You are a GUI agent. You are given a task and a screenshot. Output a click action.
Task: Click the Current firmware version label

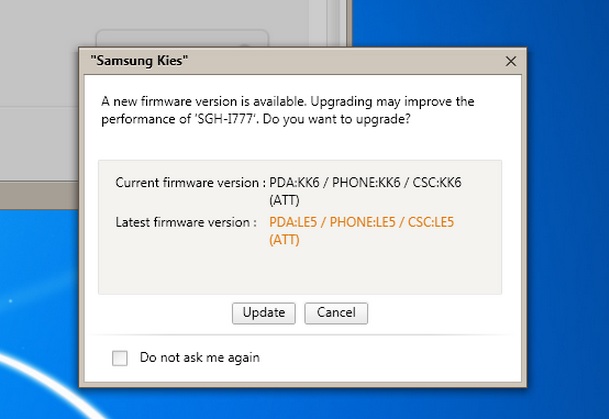190,183
